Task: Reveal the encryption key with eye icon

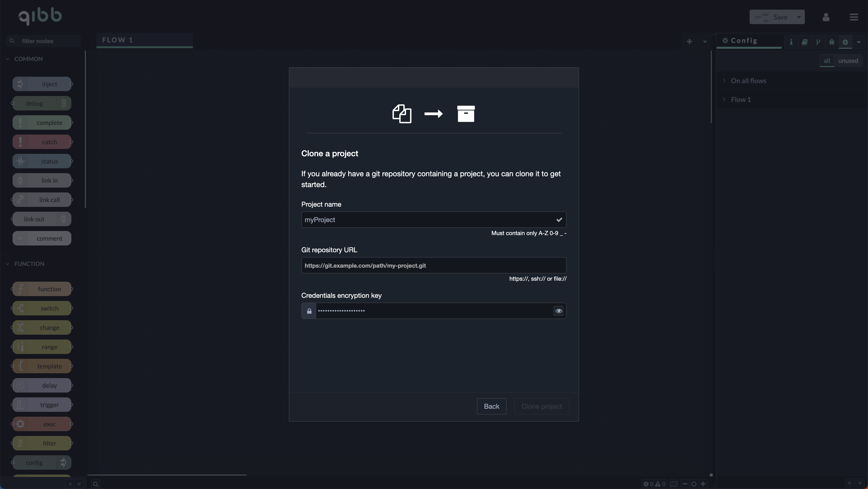Action: 558,311
